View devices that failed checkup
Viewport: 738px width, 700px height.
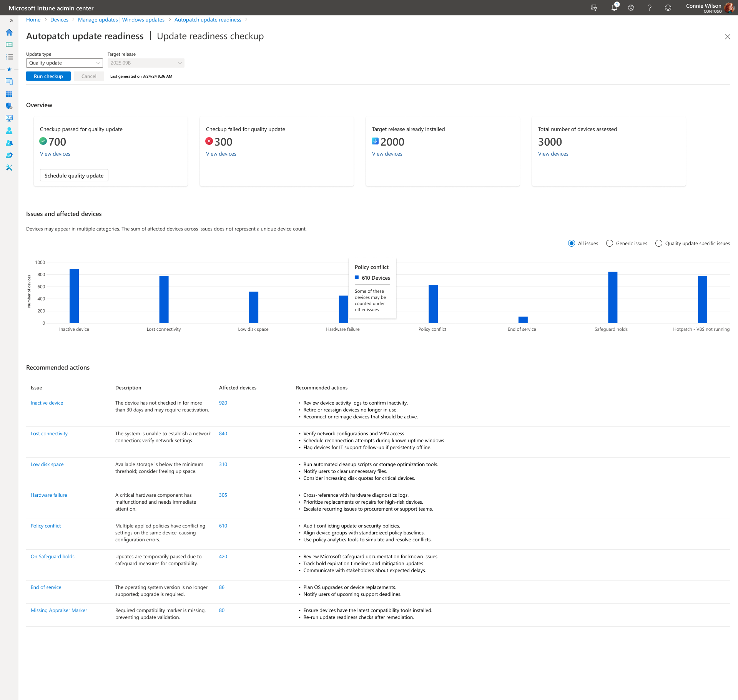[x=221, y=154]
